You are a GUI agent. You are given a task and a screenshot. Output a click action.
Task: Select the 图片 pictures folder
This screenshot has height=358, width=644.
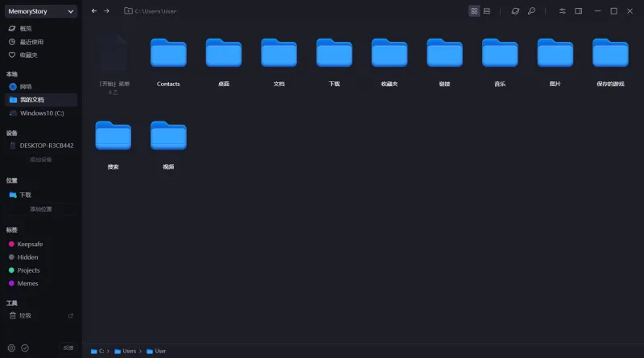[555, 62]
